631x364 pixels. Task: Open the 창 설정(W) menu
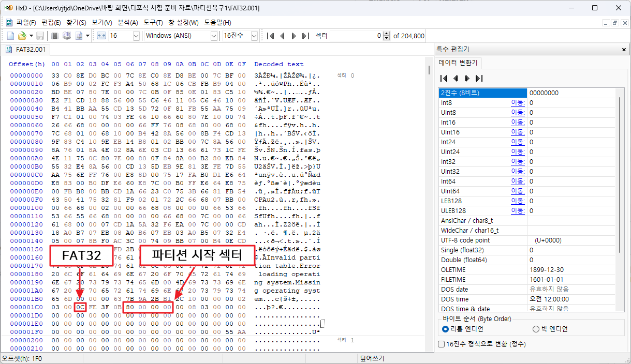(183, 23)
